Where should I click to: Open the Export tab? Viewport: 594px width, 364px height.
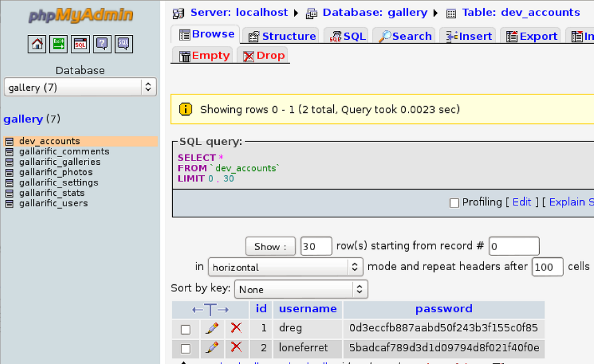click(x=531, y=36)
